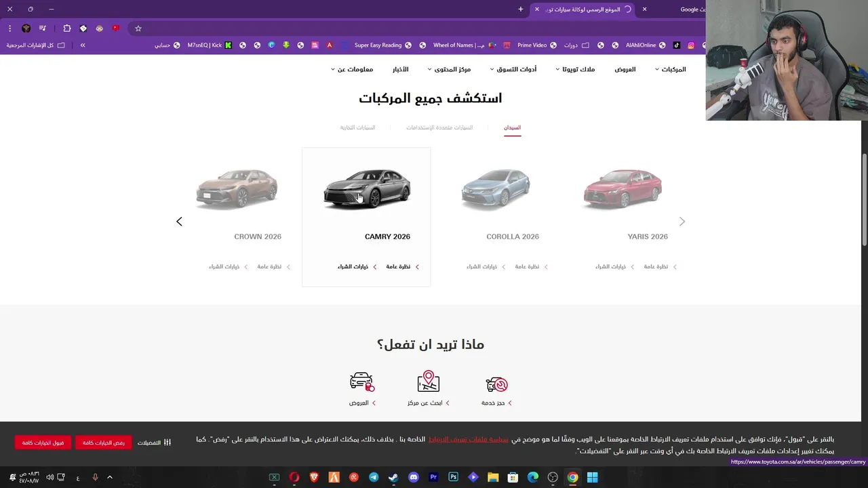Click the Find a Center map icon
The height and width of the screenshot is (488, 868).
tap(429, 382)
